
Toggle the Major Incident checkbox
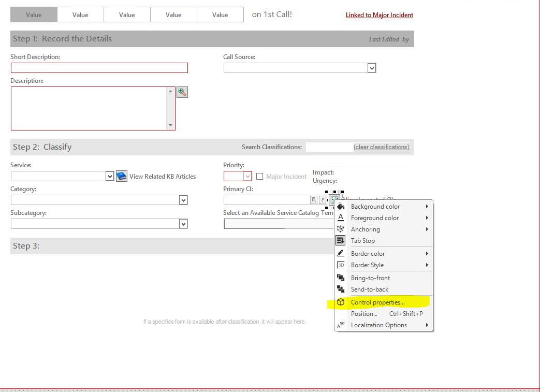[259, 176]
